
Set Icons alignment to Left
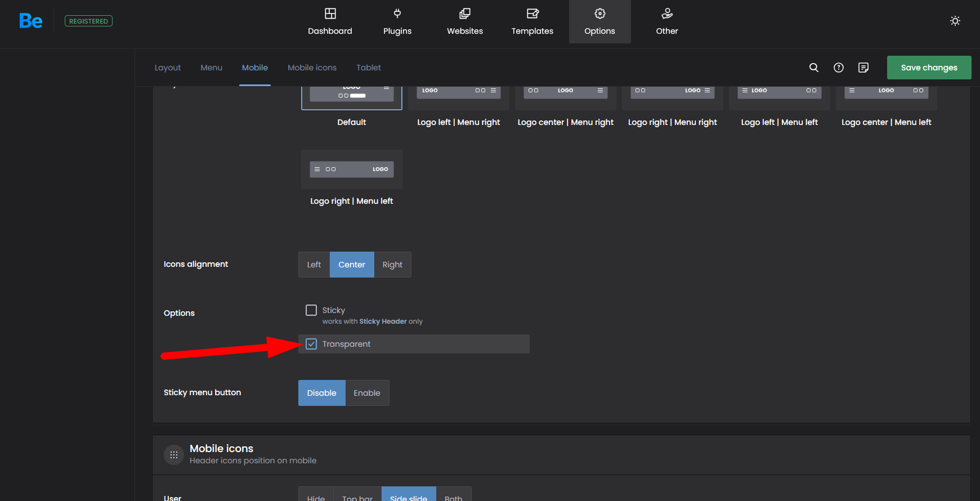314,265
